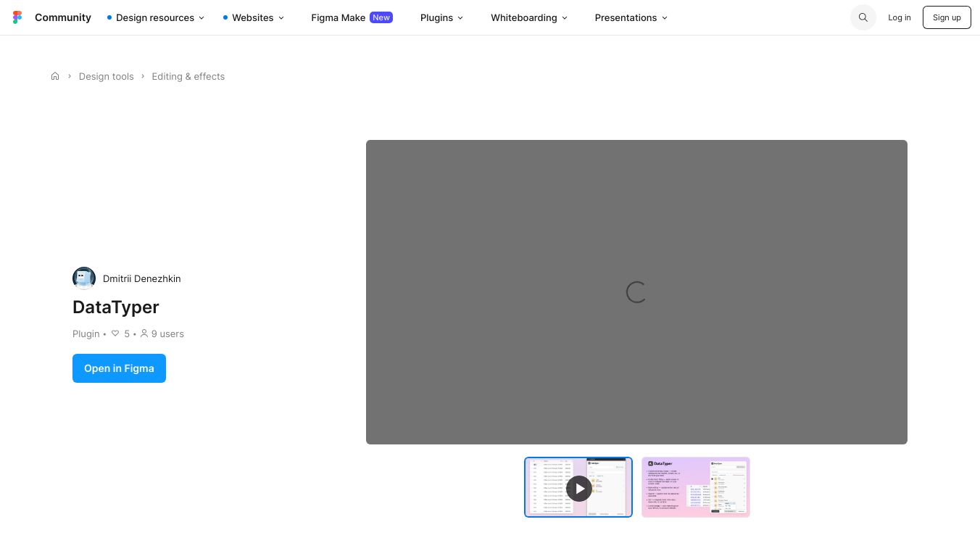Click the DataTyper plugin title
The height and width of the screenshot is (551, 980).
(x=116, y=307)
